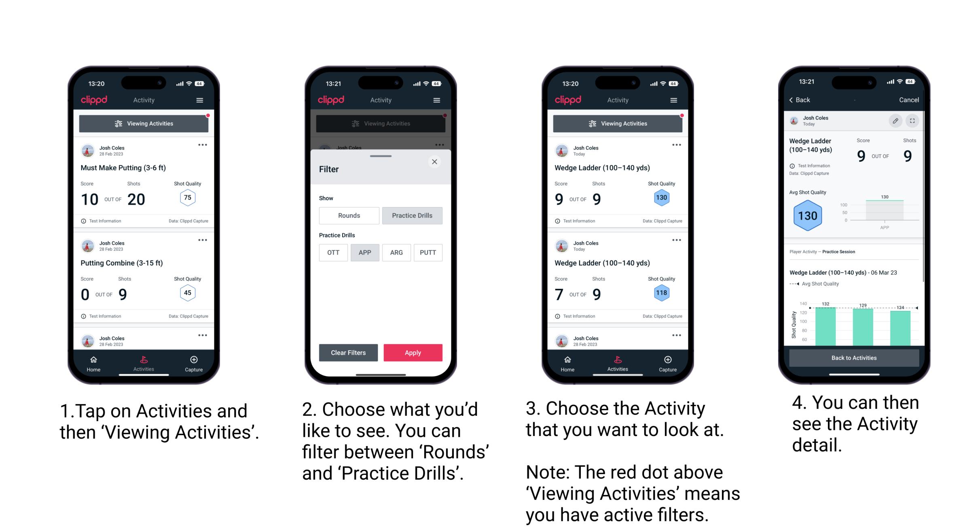Viewport: 980px width, 527px height.
Task: Select the Rounds toggle in filter panel
Action: pyautogui.click(x=348, y=216)
